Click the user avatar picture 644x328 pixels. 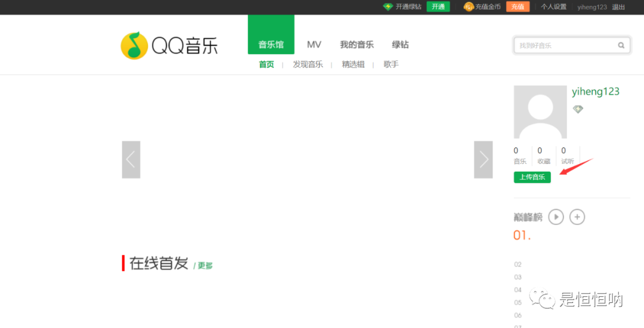click(x=540, y=112)
